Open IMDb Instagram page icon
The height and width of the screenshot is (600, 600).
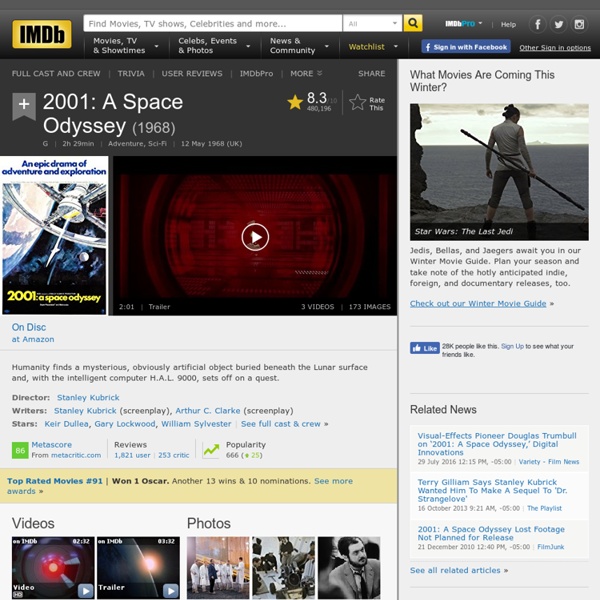coord(579,24)
